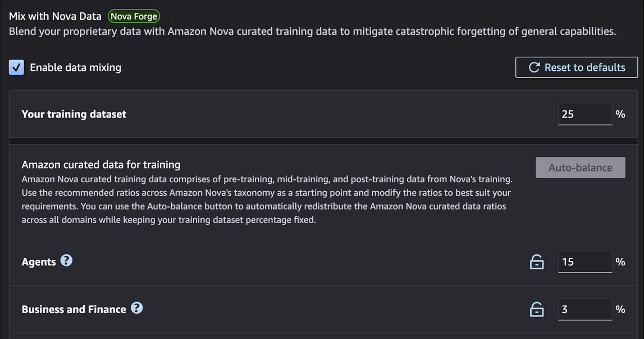Click the Business and Finance help icon

coord(136,308)
